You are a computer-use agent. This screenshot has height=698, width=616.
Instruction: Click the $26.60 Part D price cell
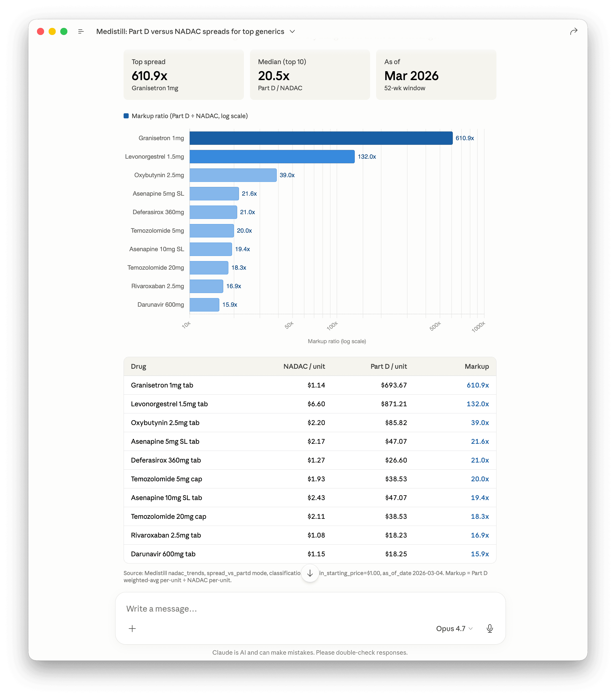[x=396, y=460]
